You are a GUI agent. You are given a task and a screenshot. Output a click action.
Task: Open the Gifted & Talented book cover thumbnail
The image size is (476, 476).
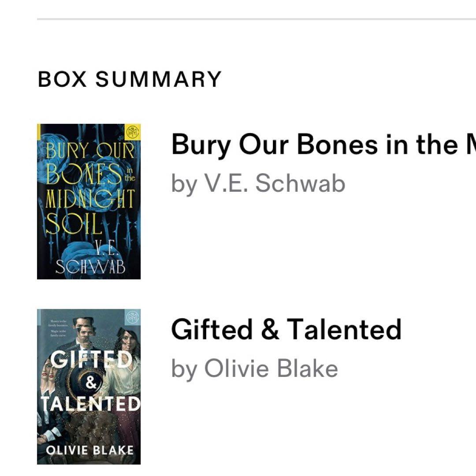(89, 387)
